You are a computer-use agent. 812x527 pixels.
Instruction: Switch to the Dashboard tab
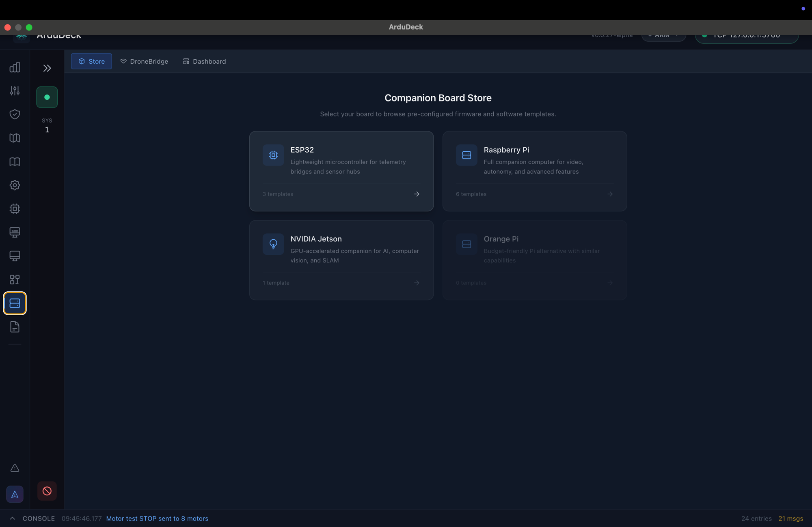(x=204, y=61)
